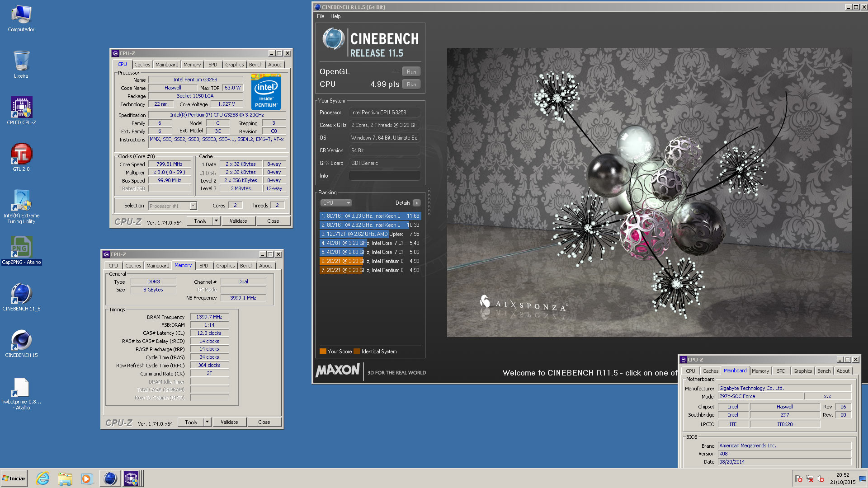The image size is (868, 488).
Task: Click Close in the Memory tab window
Action: click(264, 422)
